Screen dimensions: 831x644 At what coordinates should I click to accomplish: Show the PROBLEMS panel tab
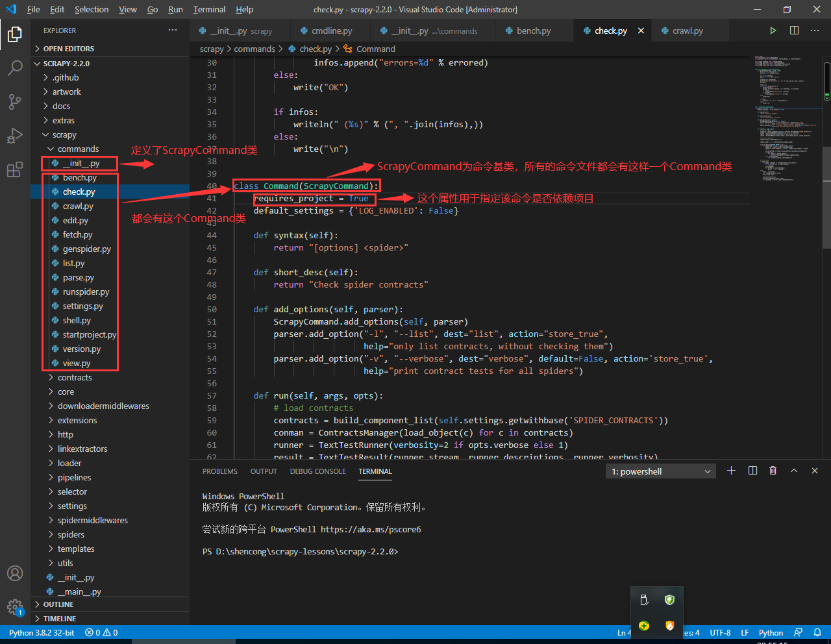pos(220,471)
